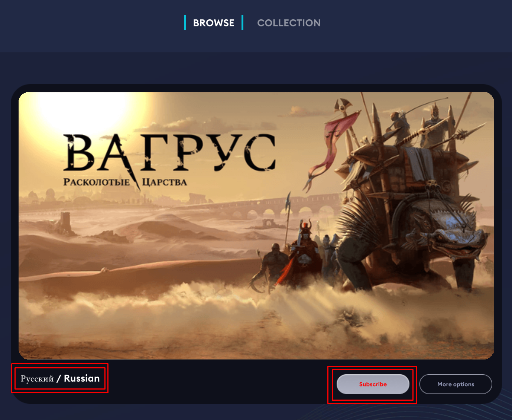Viewport: 512px width, 420px height.
Task: Open More options for this mod
Action: pos(456,384)
